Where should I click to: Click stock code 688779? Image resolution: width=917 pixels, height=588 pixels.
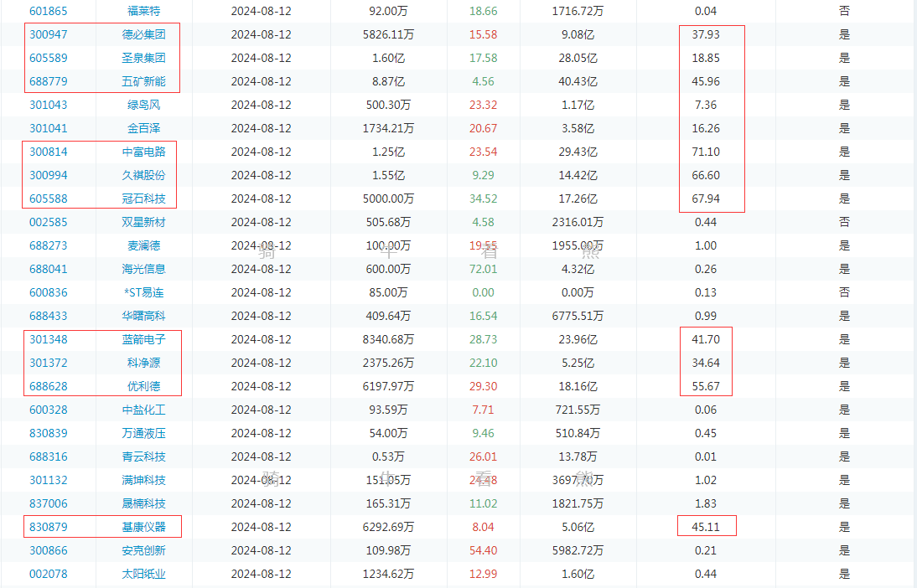[x=49, y=81]
